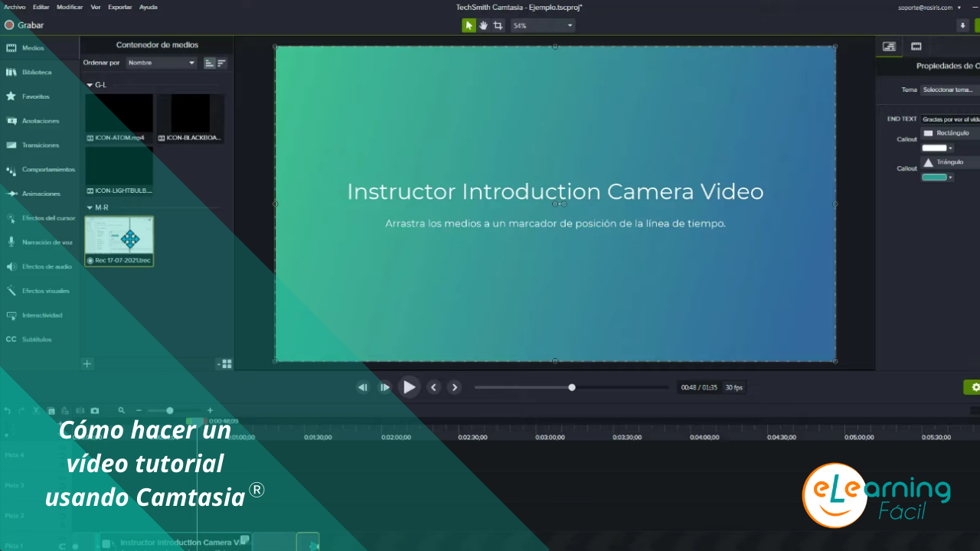
Task: Cut with the scissors icon above timeline
Action: click(36, 409)
